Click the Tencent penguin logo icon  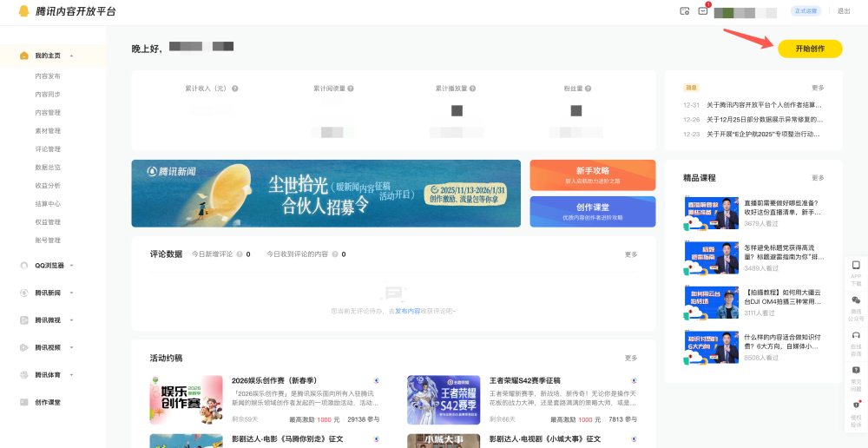point(23,11)
